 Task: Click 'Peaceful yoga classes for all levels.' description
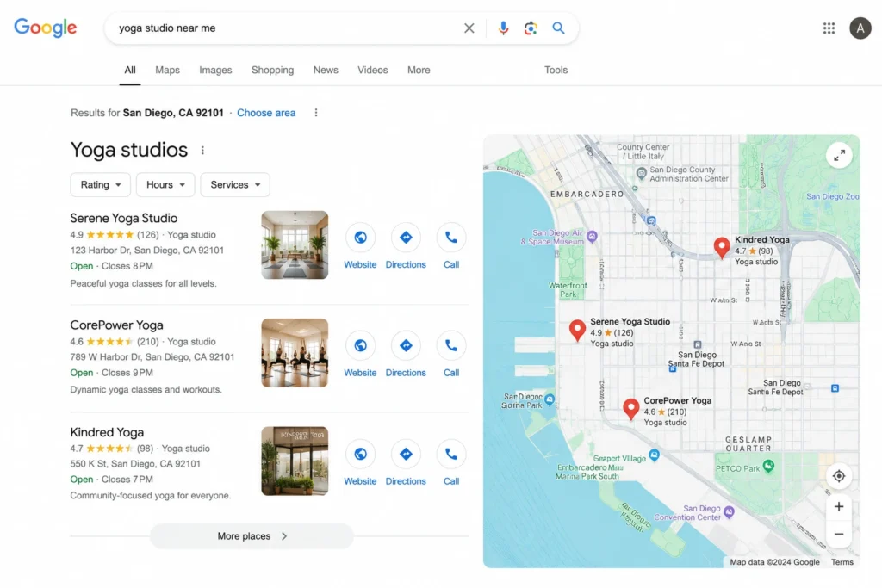[x=143, y=283]
